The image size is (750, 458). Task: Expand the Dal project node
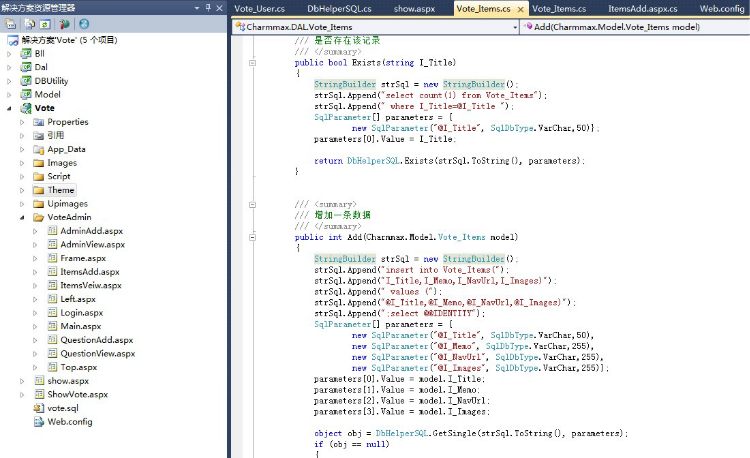pos(9,67)
